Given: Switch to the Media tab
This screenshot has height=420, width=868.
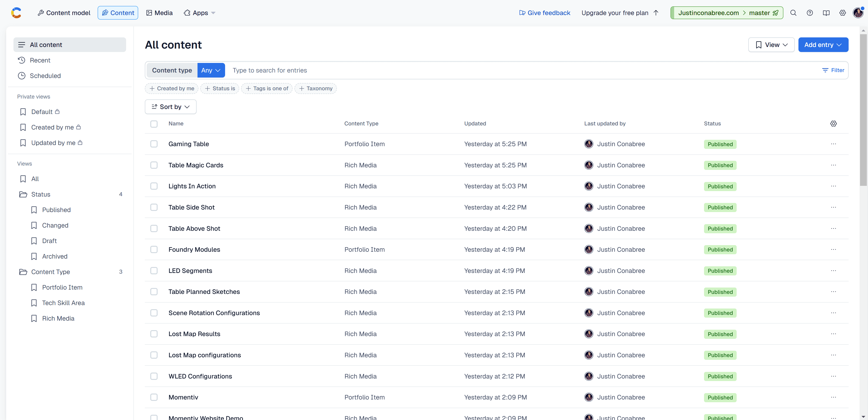Looking at the screenshot, I should pos(159,13).
